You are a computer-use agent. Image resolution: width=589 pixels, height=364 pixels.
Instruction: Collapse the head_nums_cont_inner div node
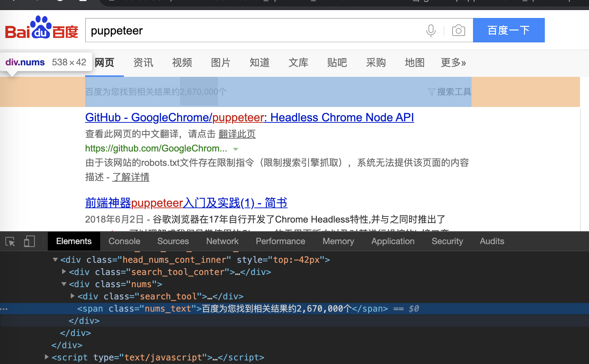pyautogui.click(x=55, y=260)
